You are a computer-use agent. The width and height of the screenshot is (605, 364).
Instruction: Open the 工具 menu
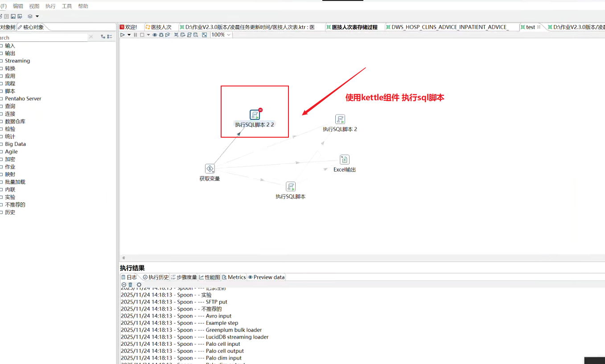[x=66, y=6]
